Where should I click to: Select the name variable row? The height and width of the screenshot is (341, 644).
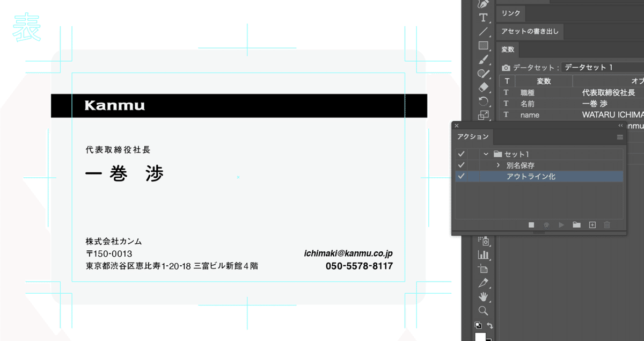(572, 115)
